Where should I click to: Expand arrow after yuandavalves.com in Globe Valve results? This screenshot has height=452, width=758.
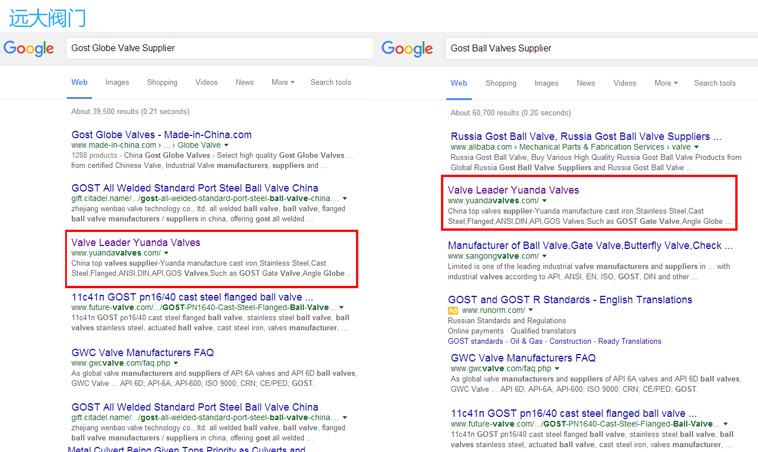coord(166,253)
